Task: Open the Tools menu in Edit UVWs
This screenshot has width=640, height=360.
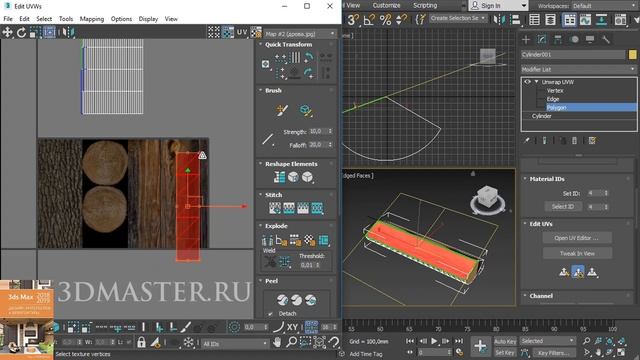Action: point(66,19)
